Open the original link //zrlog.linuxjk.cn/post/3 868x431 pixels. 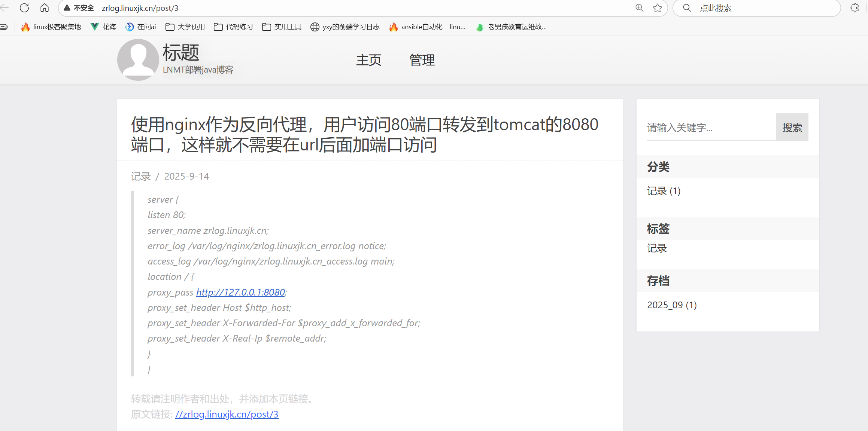pos(227,414)
